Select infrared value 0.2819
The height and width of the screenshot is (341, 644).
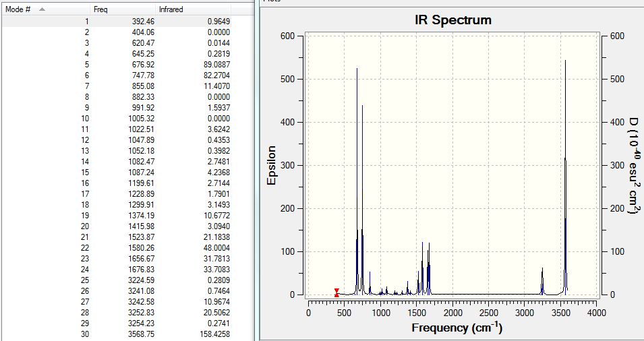coord(218,54)
